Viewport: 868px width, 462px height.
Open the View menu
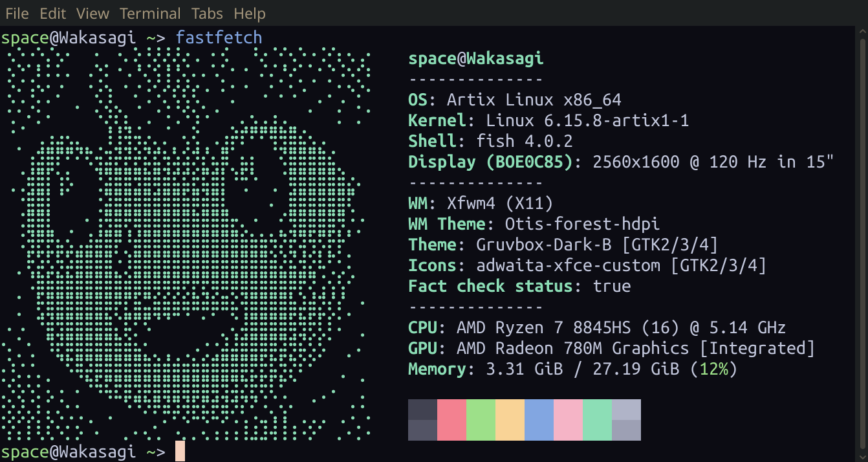pyautogui.click(x=92, y=13)
